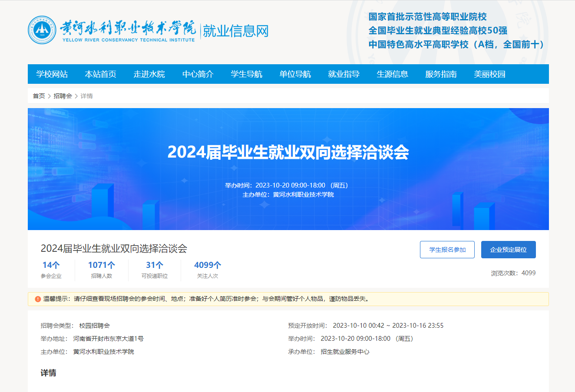This screenshot has width=575, height=392.
Task: Open the 学生导航 menu
Action: click(x=247, y=74)
